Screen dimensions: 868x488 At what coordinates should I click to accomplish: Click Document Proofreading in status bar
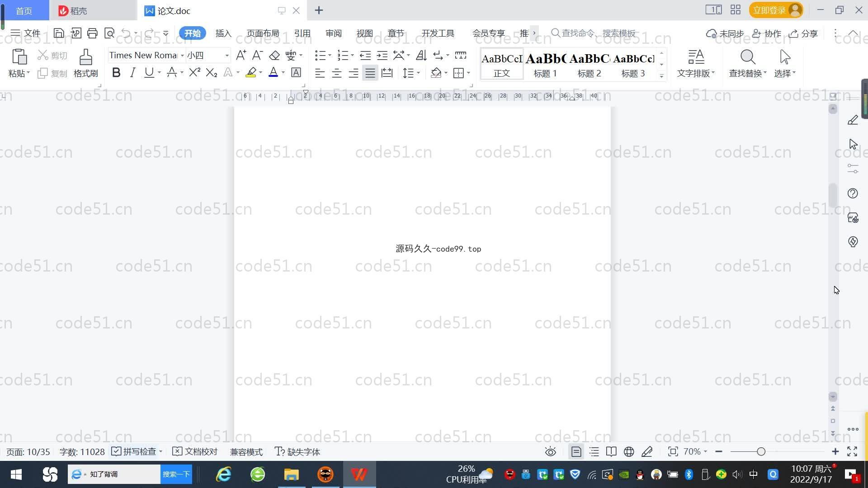[195, 451]
